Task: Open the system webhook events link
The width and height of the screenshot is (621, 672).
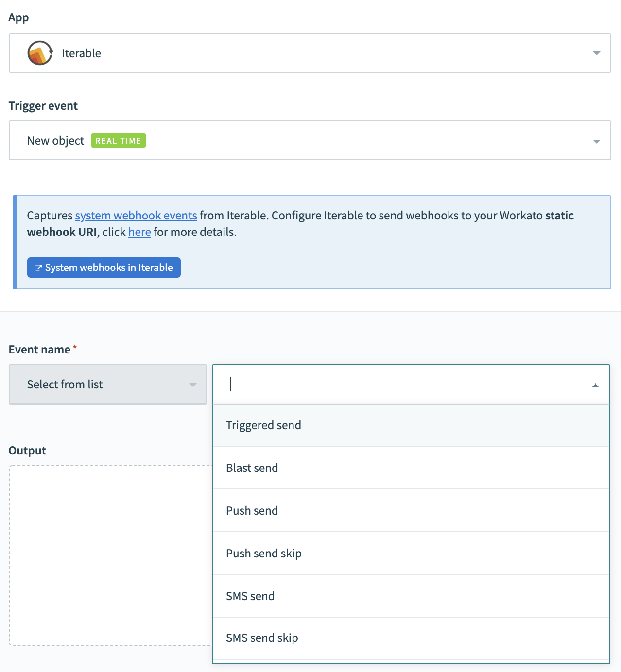Action: pos(136,216)
